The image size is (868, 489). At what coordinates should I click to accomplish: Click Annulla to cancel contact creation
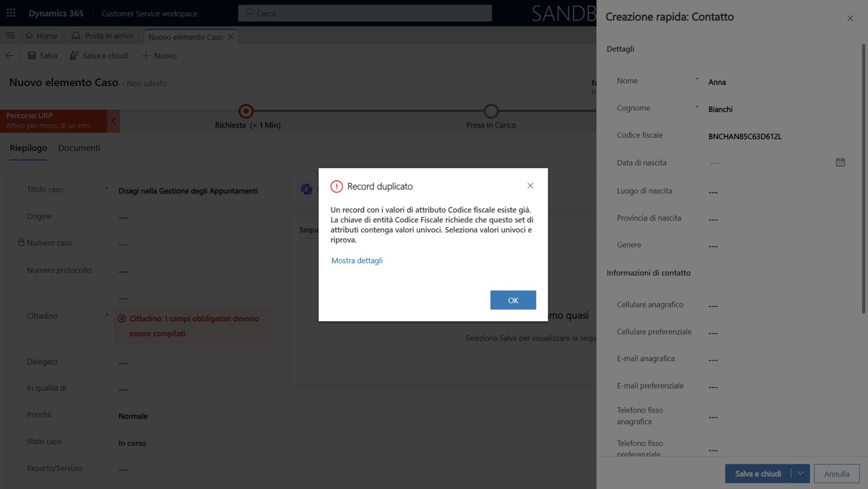click(x=837, y=474)
